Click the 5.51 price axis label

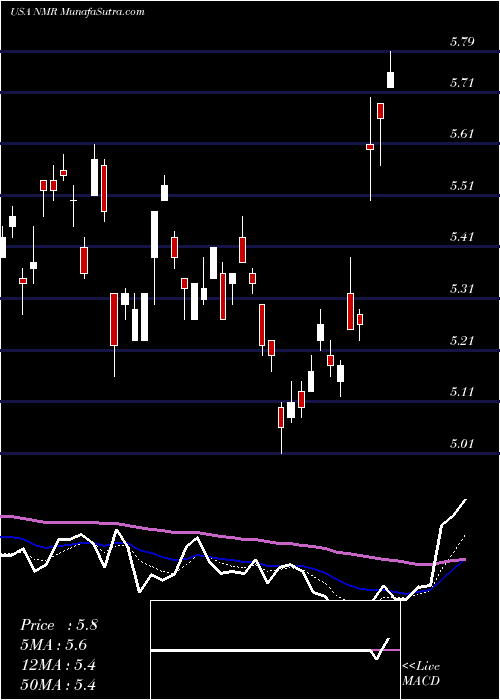click(462, 185)
